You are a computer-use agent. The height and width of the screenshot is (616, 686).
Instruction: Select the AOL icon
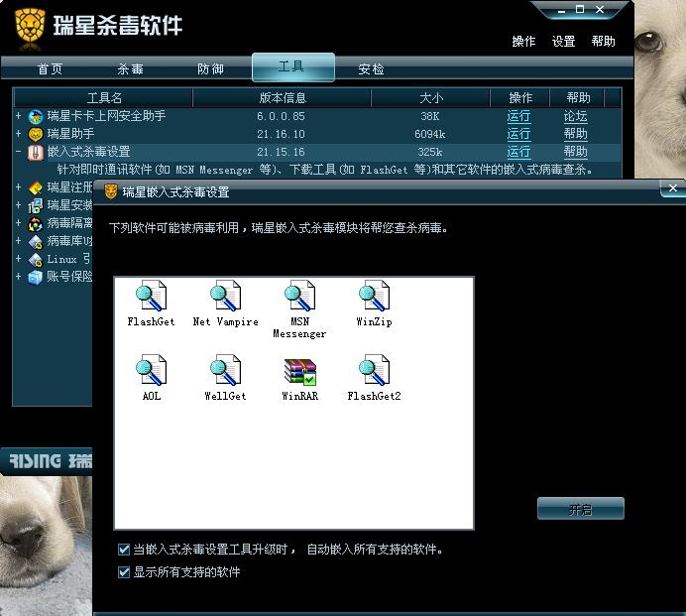coord(151,370)
